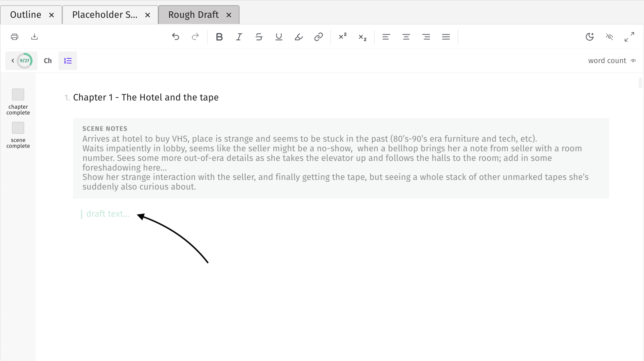Redo the last edit
The image size is (644, 361).
point(195,37)
